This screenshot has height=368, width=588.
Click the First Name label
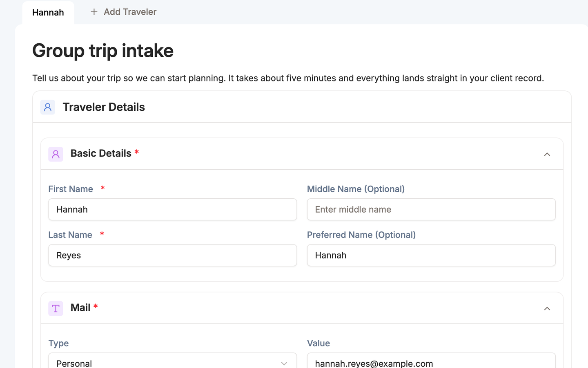click(71, 189)
